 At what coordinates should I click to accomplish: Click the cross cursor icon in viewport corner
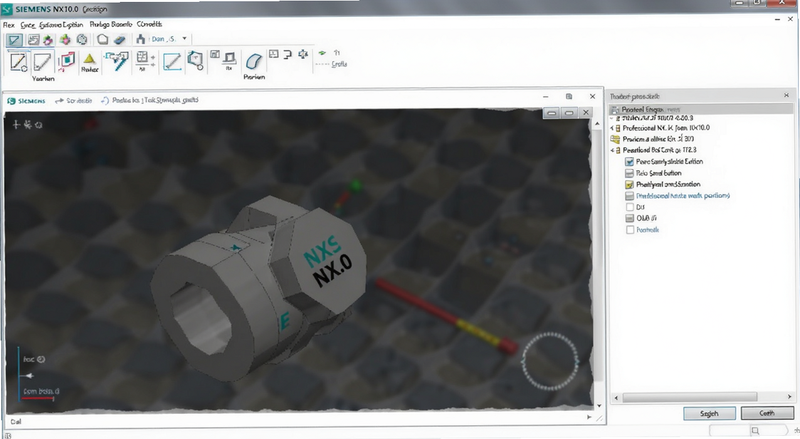point(16,124)
